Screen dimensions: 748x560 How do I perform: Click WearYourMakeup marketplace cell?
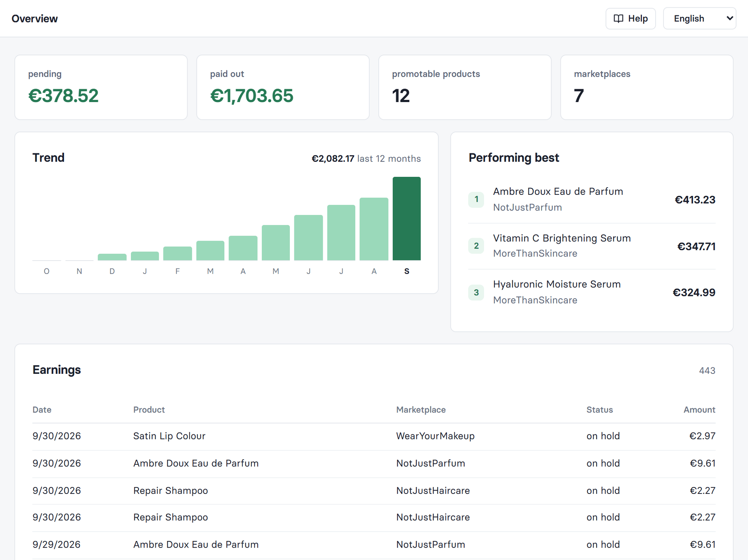point(435,436)
